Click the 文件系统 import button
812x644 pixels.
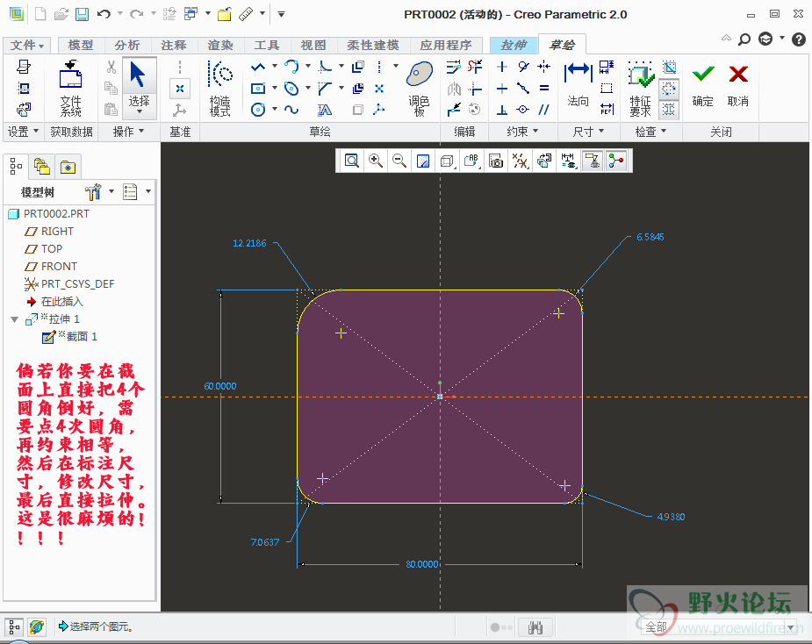[71, 89]
